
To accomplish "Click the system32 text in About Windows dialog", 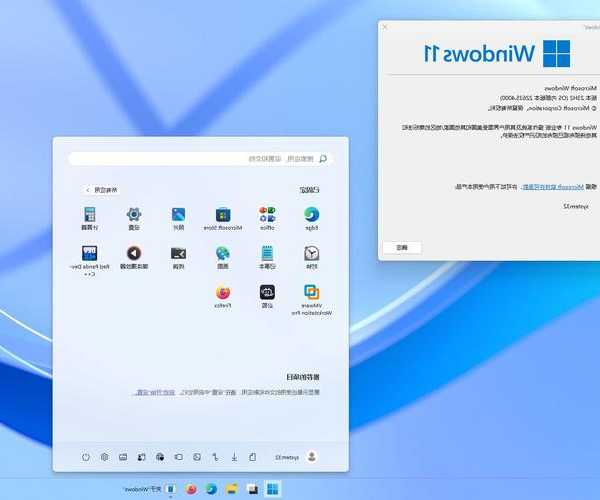I will coord(576,206).
